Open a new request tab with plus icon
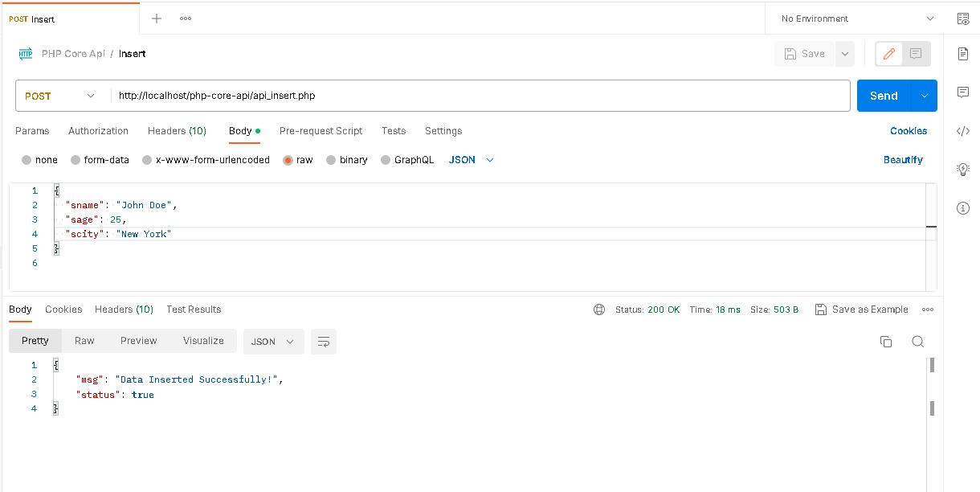Screen dimensions: 980x492 [x=157, y=18]
